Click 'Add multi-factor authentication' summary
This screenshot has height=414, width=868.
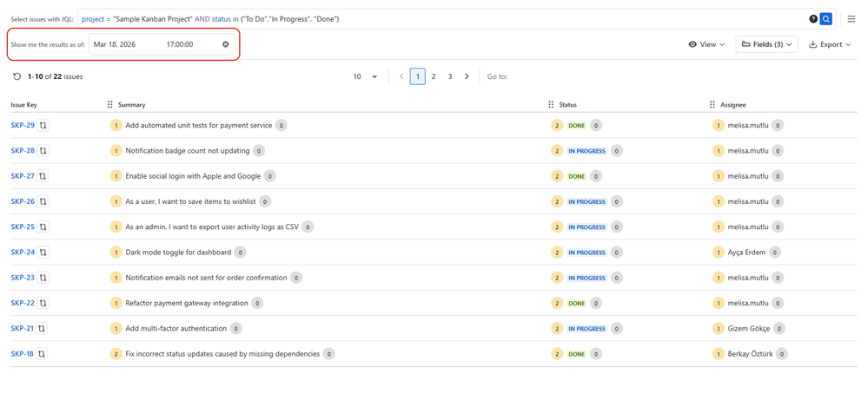[176, 328]
